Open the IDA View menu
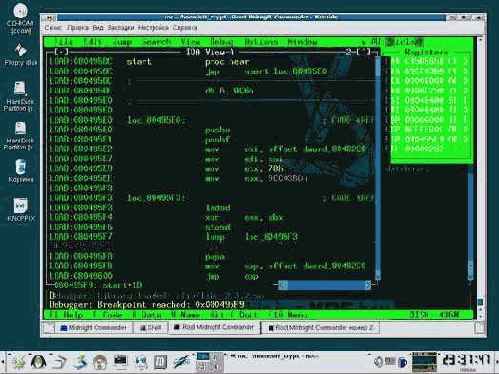This screenshot has width=499, height=374. click(x=190, y=42)
